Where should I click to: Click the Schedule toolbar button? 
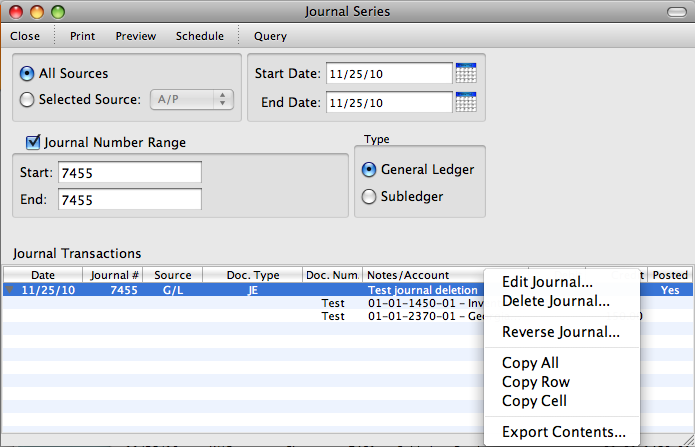click(x=199, y=36)
